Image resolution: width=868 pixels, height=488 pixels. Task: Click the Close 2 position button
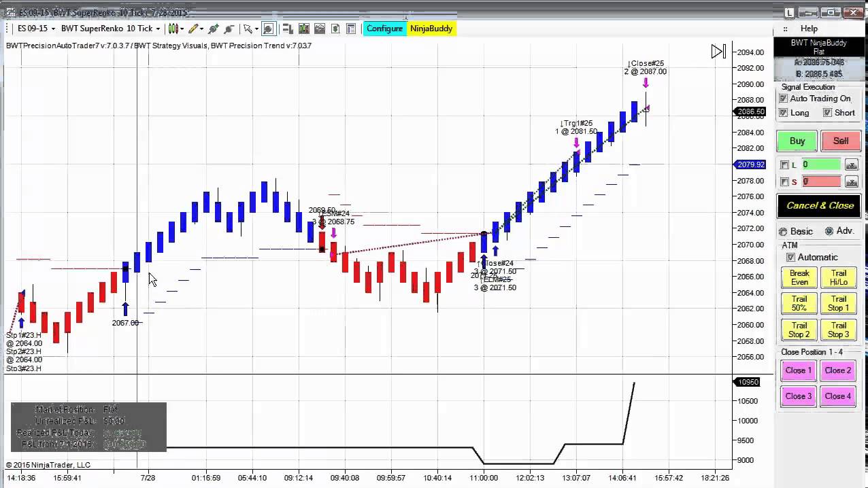tap(838, 370)
